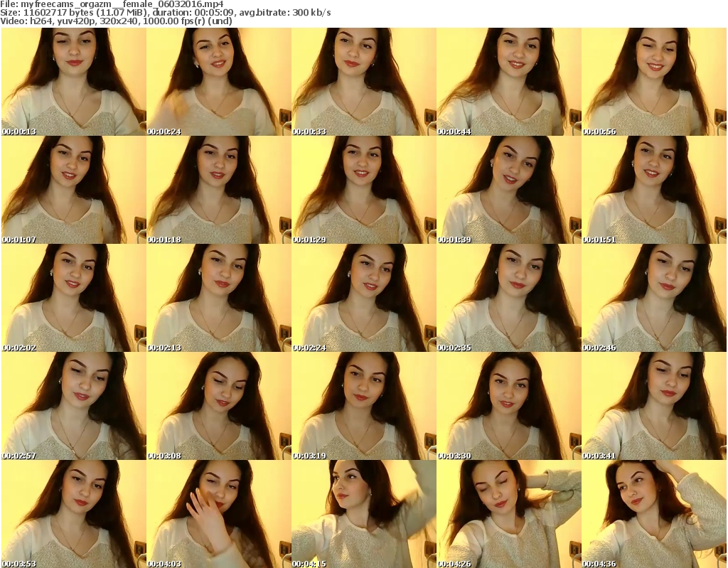
Task: Choose the frame timestamped 00:03:30
Action: pos(509,406)
